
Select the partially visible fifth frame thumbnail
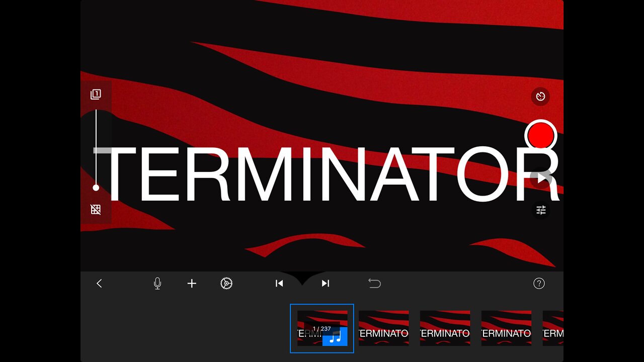click(x=553, y=328)
